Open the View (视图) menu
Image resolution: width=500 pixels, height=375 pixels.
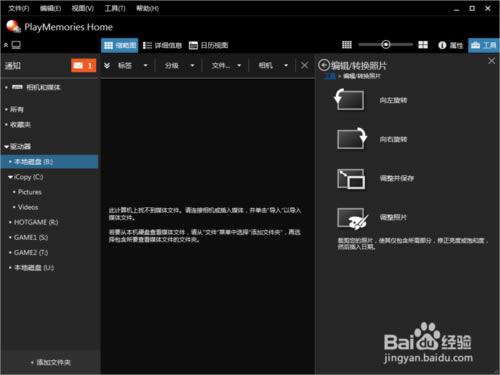click(x=83, y=8)
